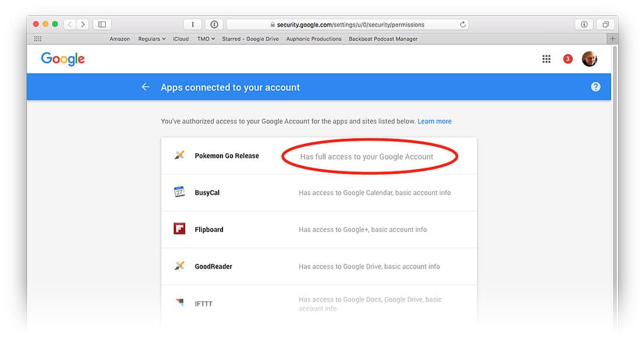Screen dimensions: 644x338
Task: Click the lock icon in the address bar
Action: [x=273, y=25]
